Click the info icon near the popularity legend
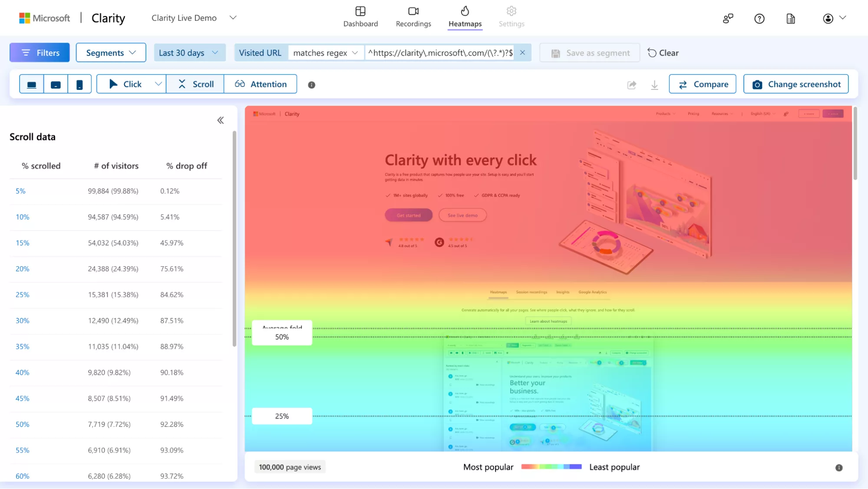The image size is (868, 489). pyautogui.click(x=838, y=467)
